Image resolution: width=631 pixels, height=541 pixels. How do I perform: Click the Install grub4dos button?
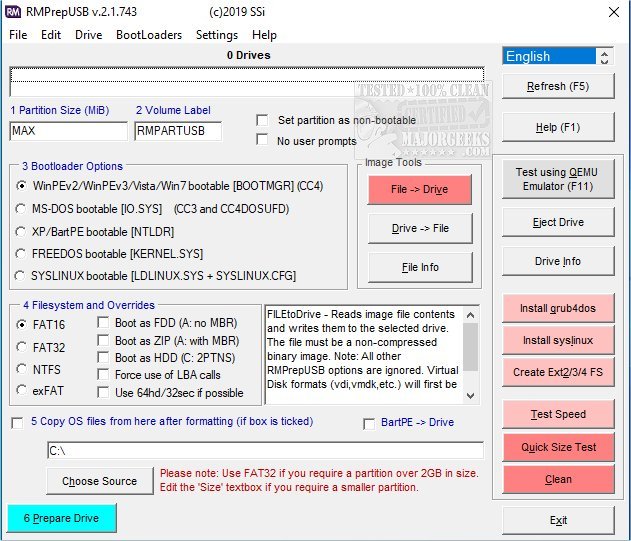tap(558, 308)
